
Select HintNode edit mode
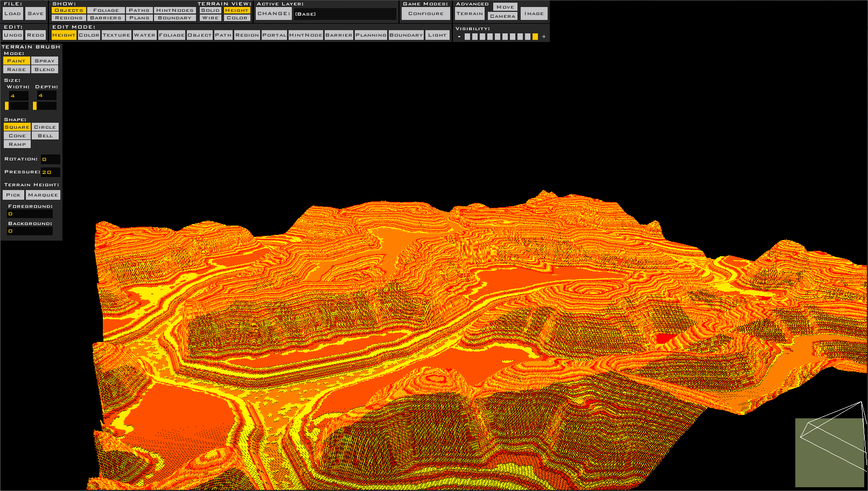tap(306, 35)
